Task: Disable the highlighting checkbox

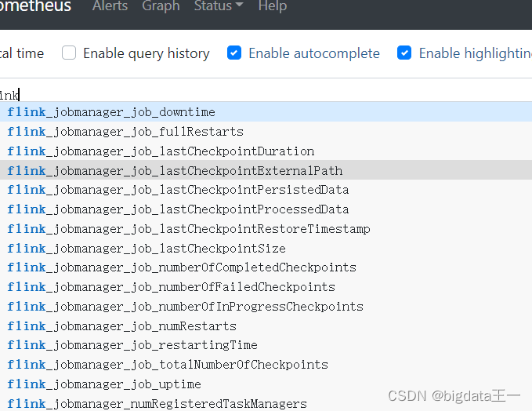Action: 404,53
